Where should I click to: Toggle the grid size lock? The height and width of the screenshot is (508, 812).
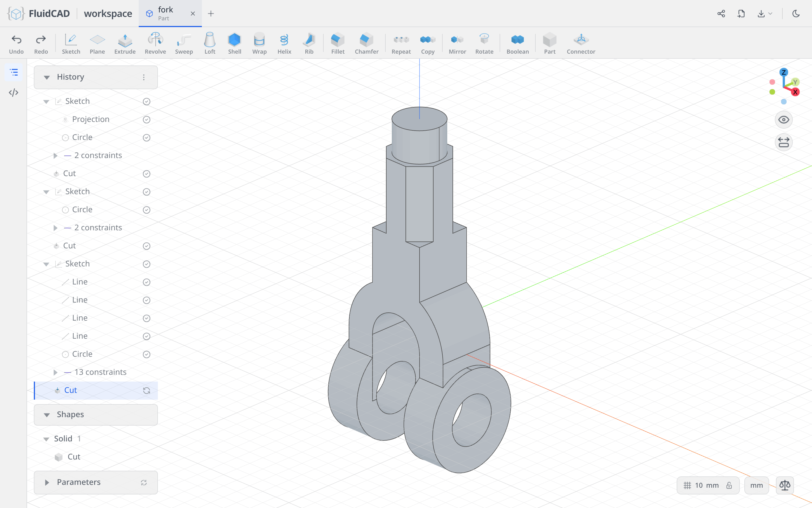(729, 485)
